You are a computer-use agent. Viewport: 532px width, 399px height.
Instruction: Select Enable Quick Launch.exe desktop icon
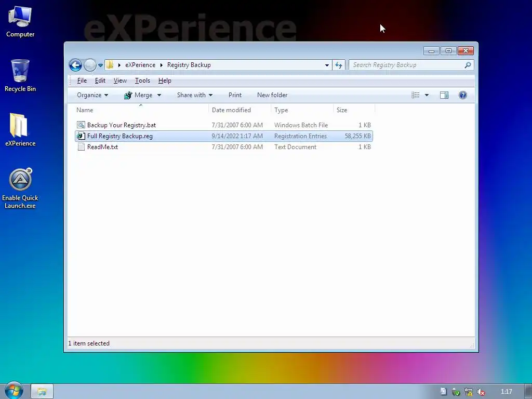[x=20, y=188]
